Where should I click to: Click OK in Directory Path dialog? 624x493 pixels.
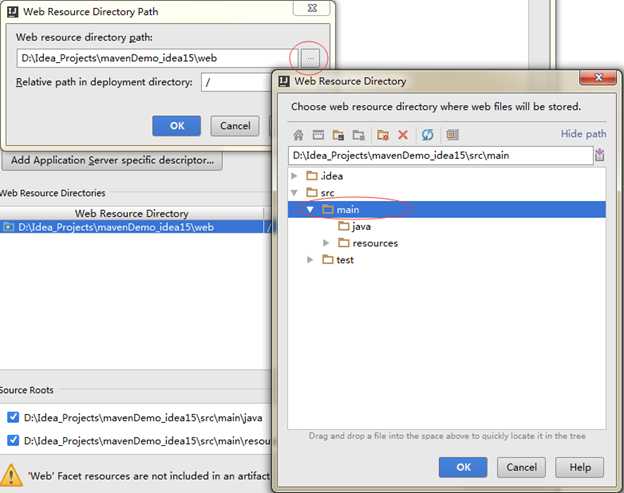[176, 126]
